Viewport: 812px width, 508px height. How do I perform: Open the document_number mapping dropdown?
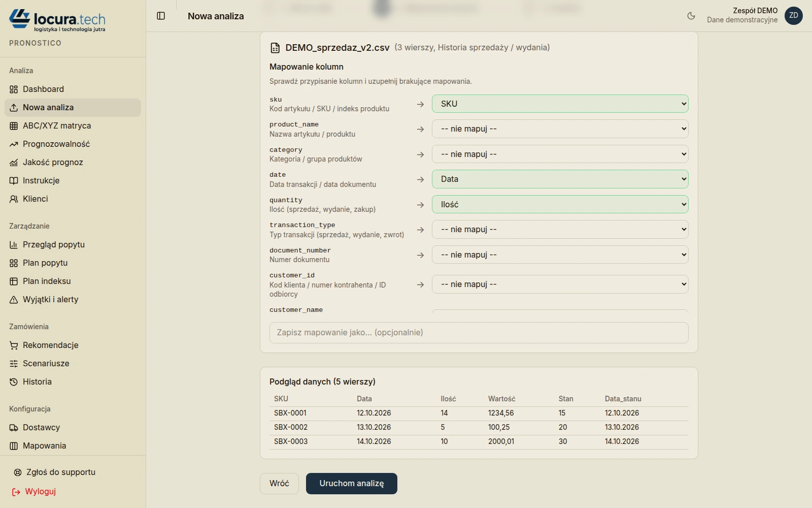pyautogui.click(x=560, y=255)
